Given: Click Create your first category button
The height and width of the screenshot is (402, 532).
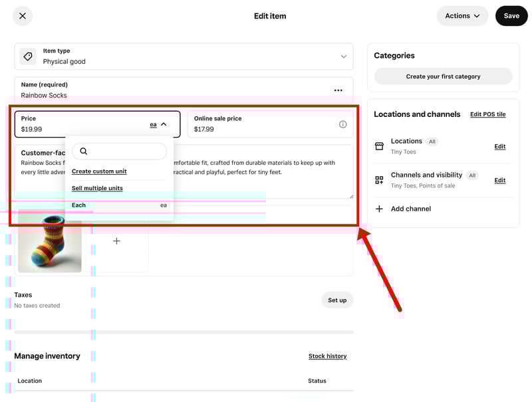Looking at the screenshot, I should click(x=443, y=76).
